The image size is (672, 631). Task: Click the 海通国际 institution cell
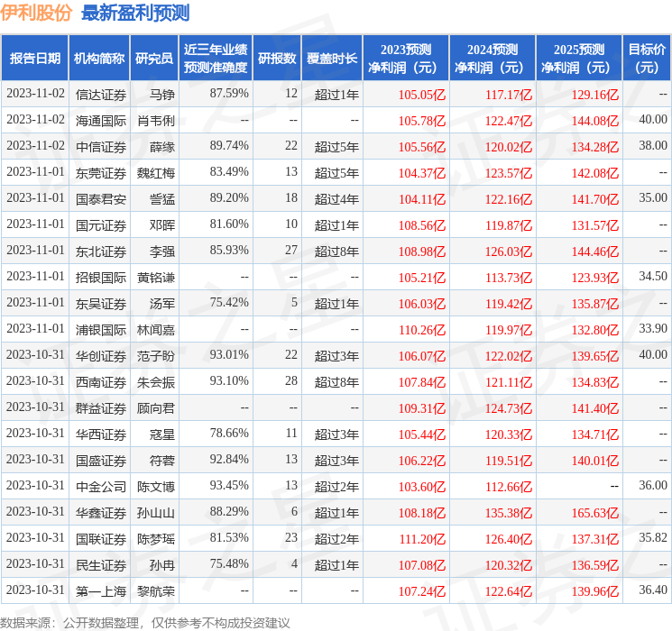pyautogui.click(x=101, y=121)
